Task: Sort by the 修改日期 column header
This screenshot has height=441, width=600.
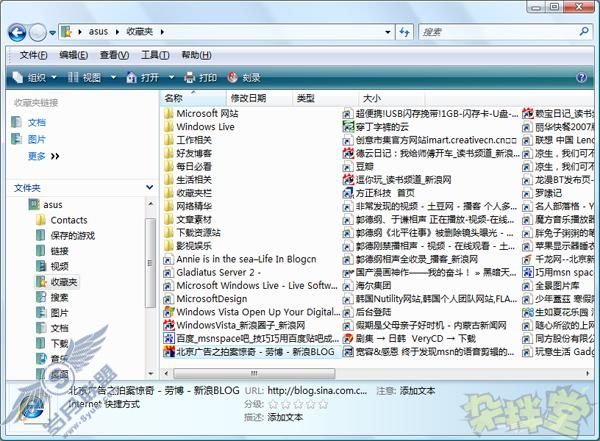Action: click(x=259, y=98)
